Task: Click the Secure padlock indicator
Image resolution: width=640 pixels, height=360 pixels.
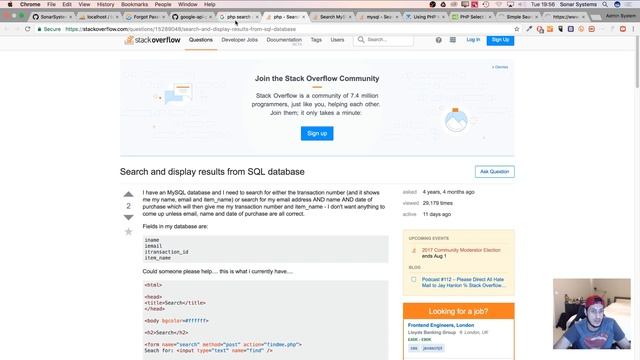Action: (x=49, y=29)
